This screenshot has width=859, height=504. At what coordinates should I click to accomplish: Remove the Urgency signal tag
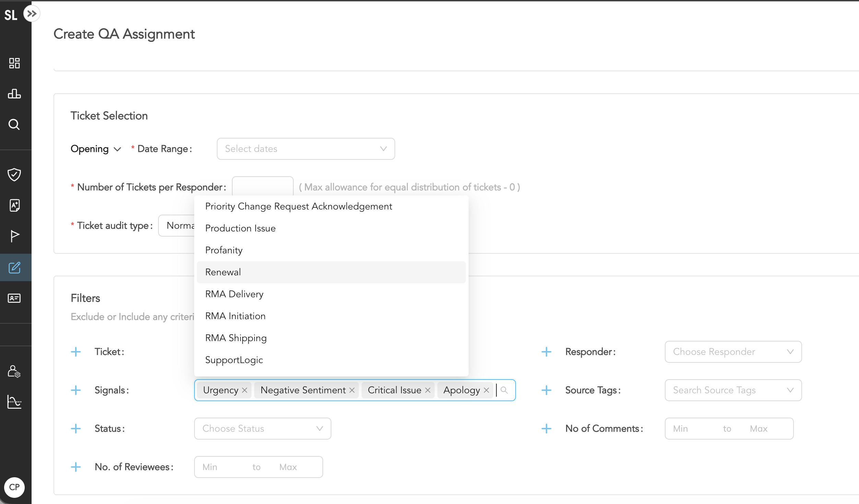(x=245, y=390)
